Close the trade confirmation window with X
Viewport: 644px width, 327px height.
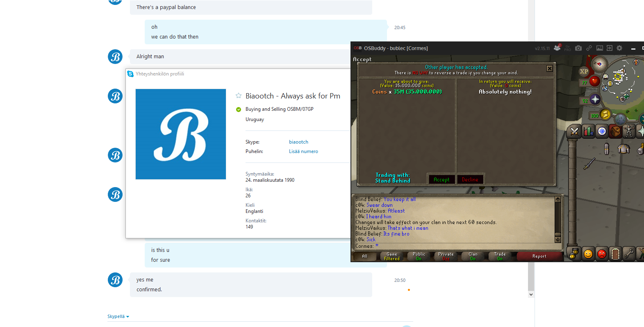(550, 69)
